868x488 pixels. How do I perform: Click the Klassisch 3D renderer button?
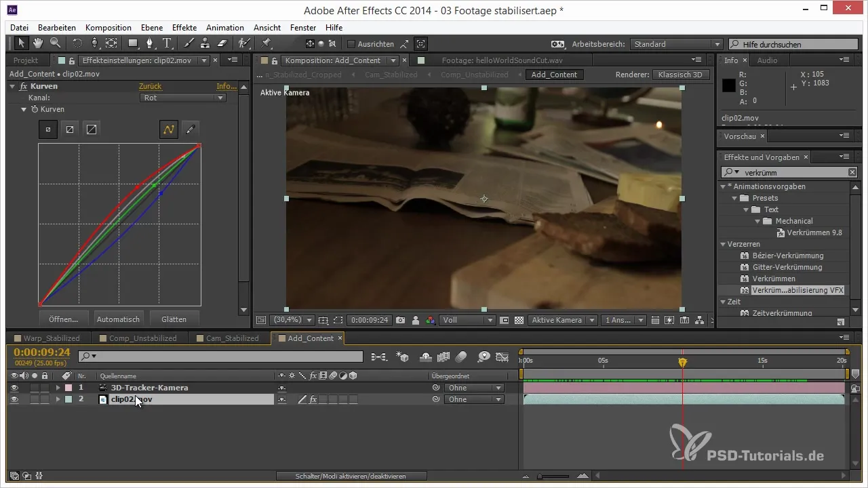click(682, 75)
